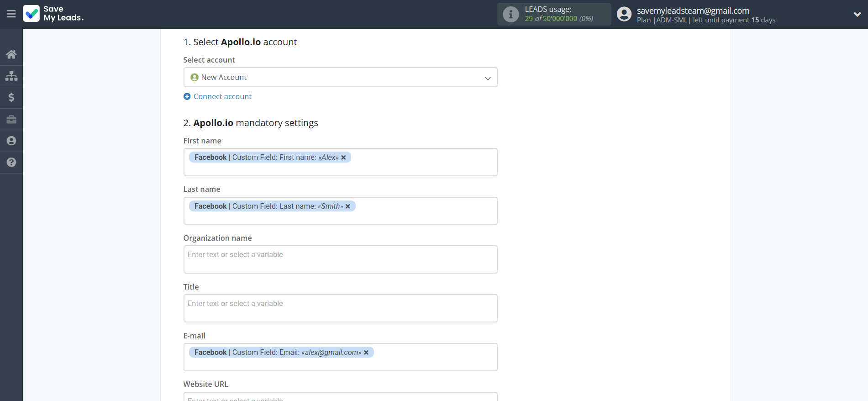Open the billing dollar icon
868x401 pixels.
[x=11, y=97]
